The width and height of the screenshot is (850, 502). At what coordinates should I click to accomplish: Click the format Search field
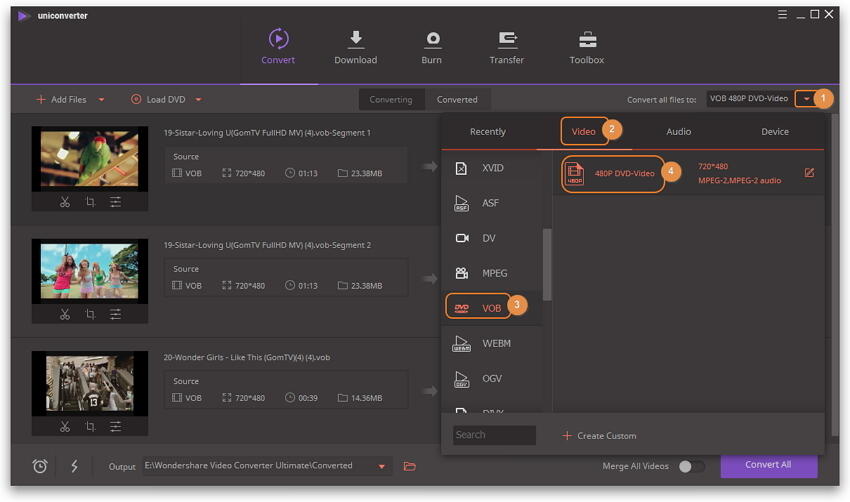coord(494,435)
